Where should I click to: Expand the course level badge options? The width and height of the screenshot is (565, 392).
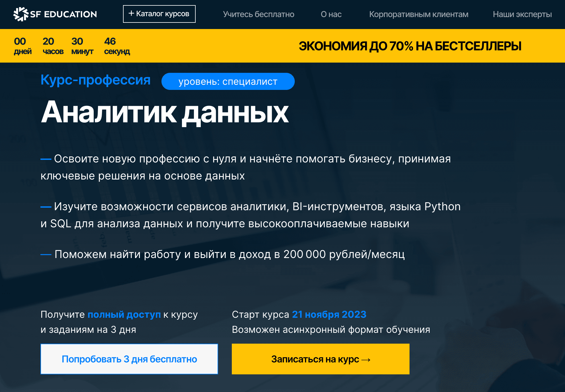(228, 81)
